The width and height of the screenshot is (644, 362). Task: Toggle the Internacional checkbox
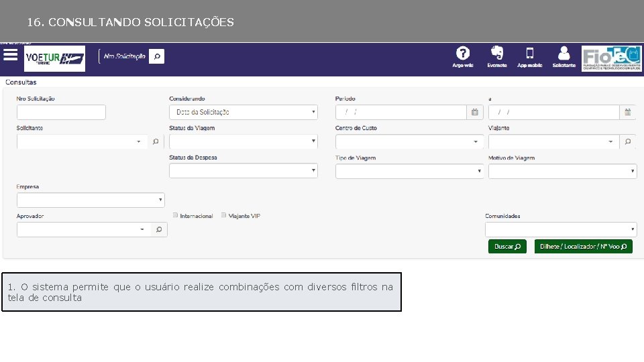click(175, 215)
